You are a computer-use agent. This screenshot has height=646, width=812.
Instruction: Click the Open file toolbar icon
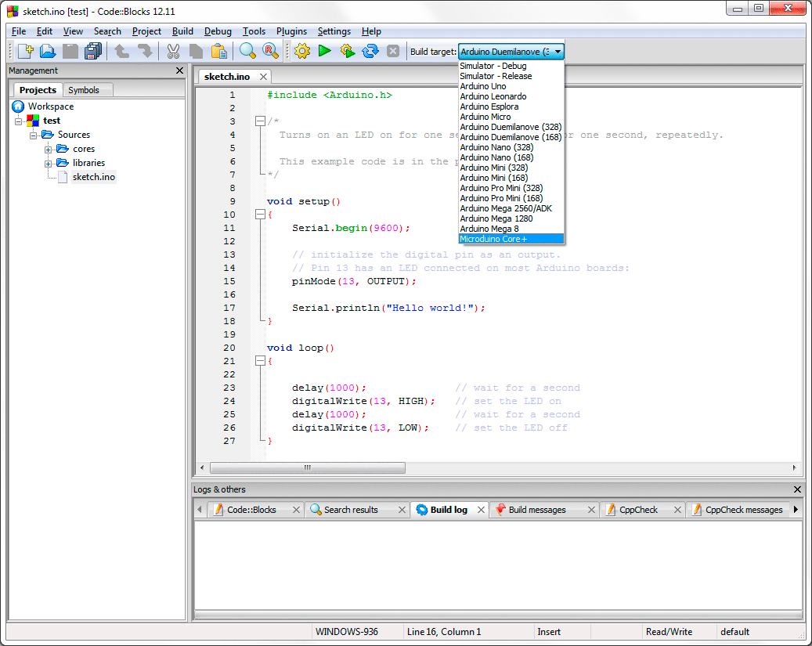point(48,51)
